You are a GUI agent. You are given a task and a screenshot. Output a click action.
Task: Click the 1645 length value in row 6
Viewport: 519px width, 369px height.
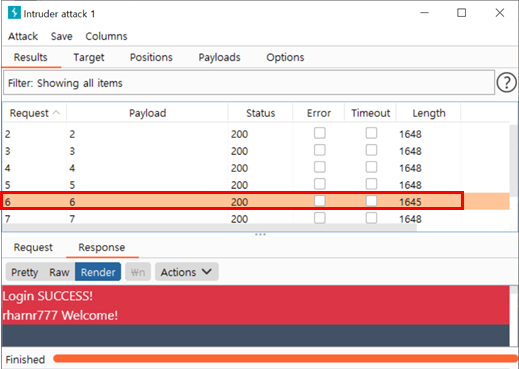(x=410, y=202)
